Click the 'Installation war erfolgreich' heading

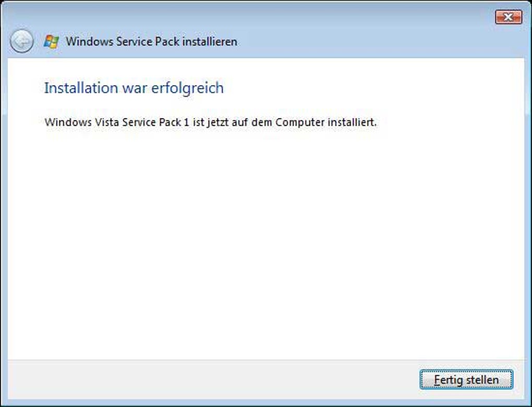134,88
